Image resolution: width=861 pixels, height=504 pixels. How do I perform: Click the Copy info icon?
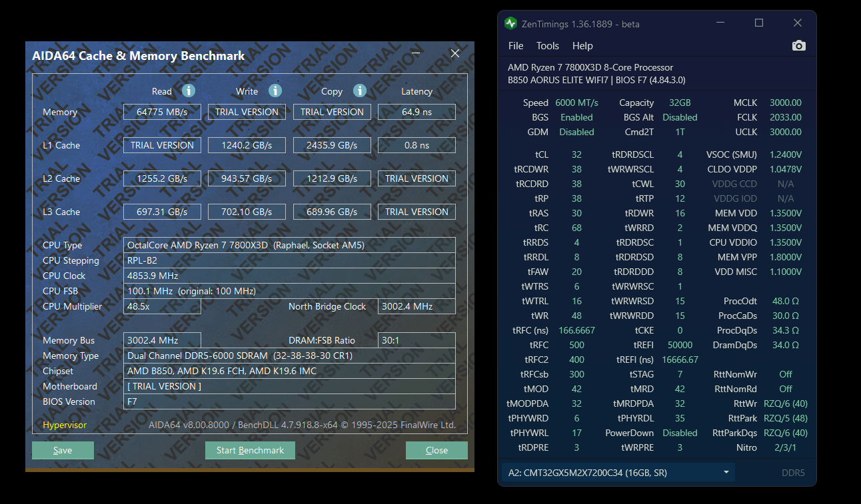pos(360,91)
